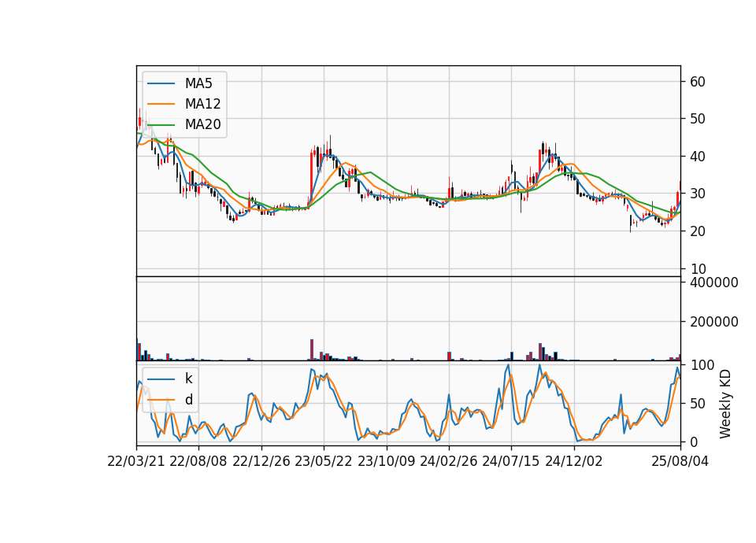This screenshot has height=543, width=756.
Task: Click the MA12 legend label
Action: pyautogui.click(x=202, y=104)
